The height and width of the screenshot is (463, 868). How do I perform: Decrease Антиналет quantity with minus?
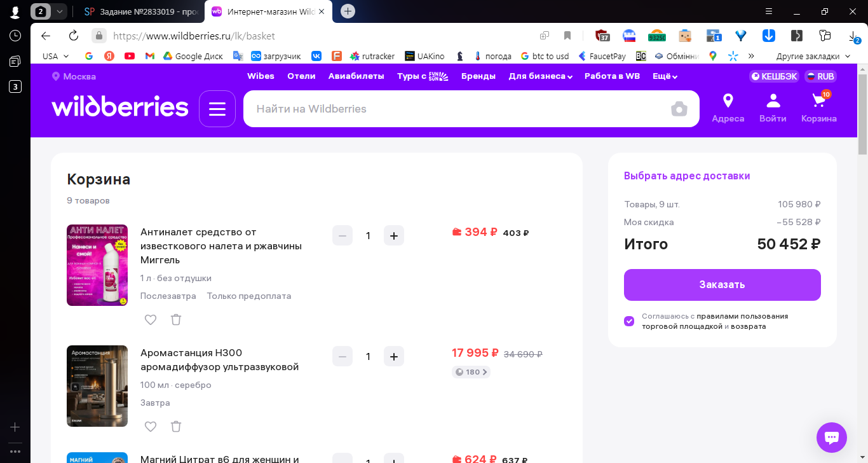click(342, 236)
